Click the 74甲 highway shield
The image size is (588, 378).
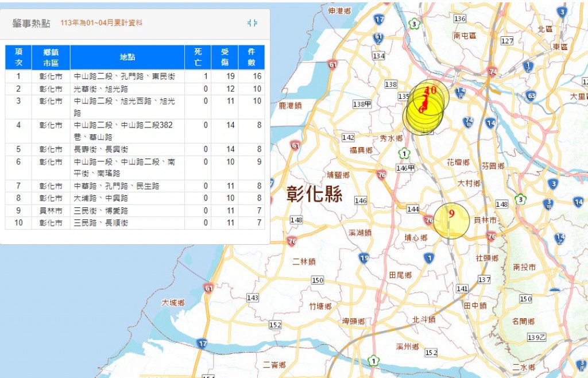pyautogui.click(x=469, y=121)
